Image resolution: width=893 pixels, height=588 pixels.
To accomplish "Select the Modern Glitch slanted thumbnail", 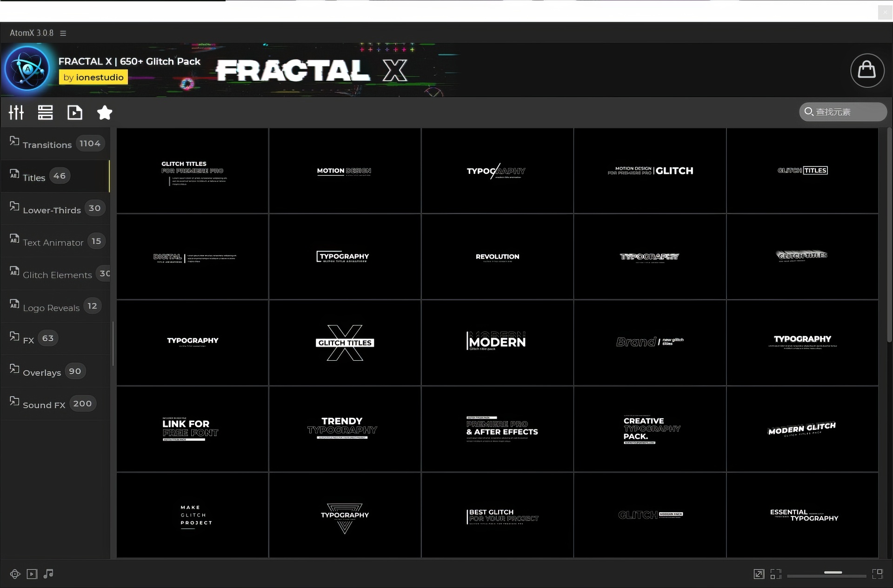I will point(802,429).
